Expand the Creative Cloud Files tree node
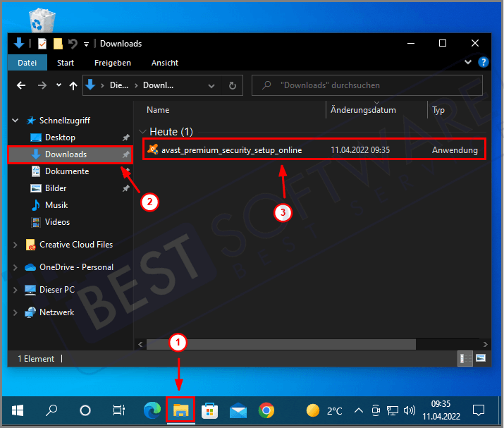The height and width of the screenshot is (428, 504). pos(16,245)
